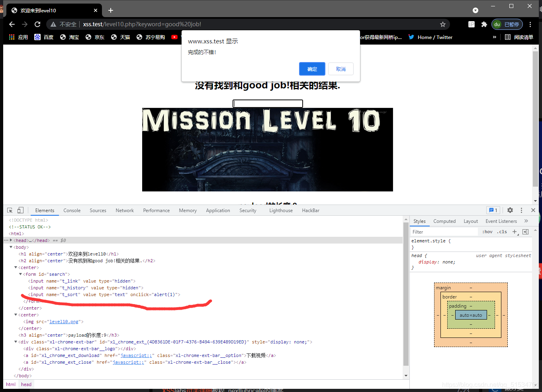Viewport: 542px width, 392px height.
Task: Open the du profile paused button
Action: click(x=507, y=24)
